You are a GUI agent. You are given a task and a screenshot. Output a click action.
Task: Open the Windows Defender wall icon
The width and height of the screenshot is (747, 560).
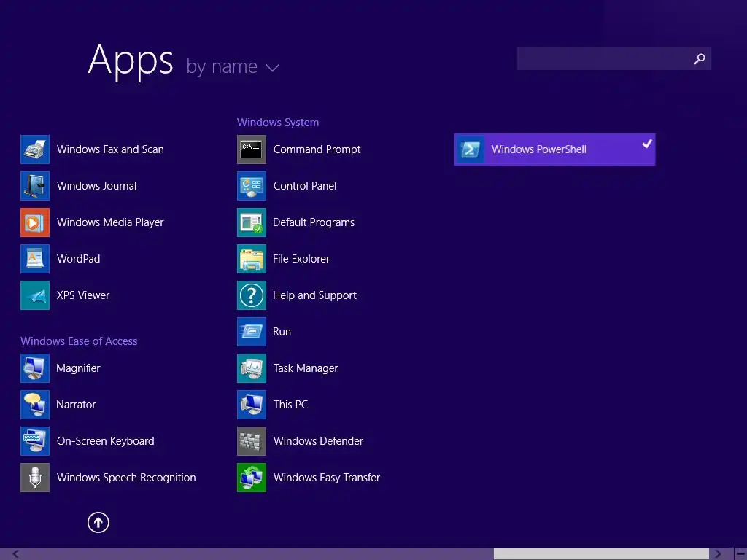tap(252, 441)
